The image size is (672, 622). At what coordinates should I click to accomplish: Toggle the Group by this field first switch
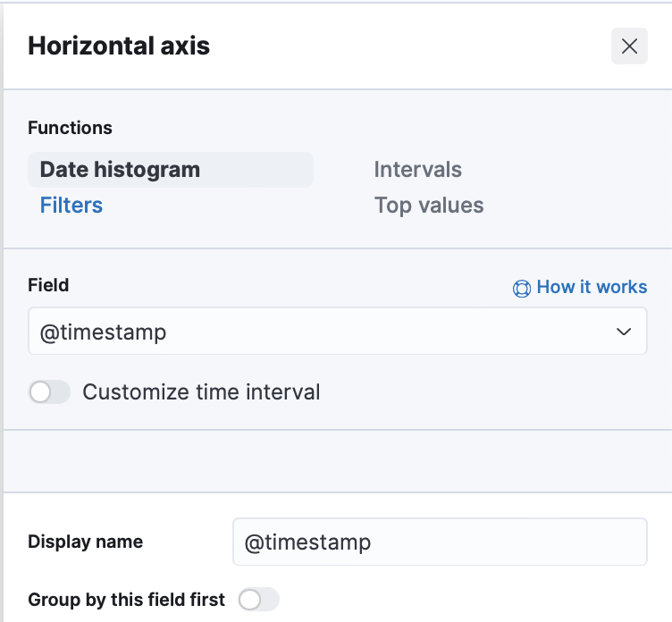point(259,600)
